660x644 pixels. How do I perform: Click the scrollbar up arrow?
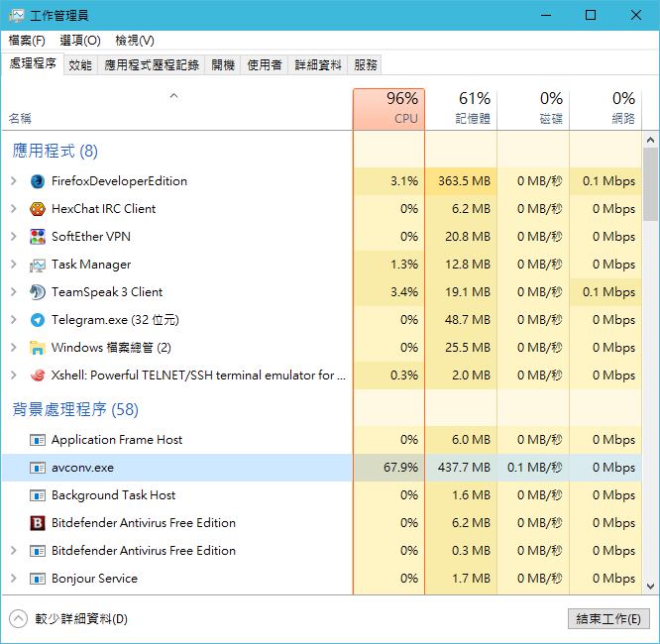tap(650, 140)
